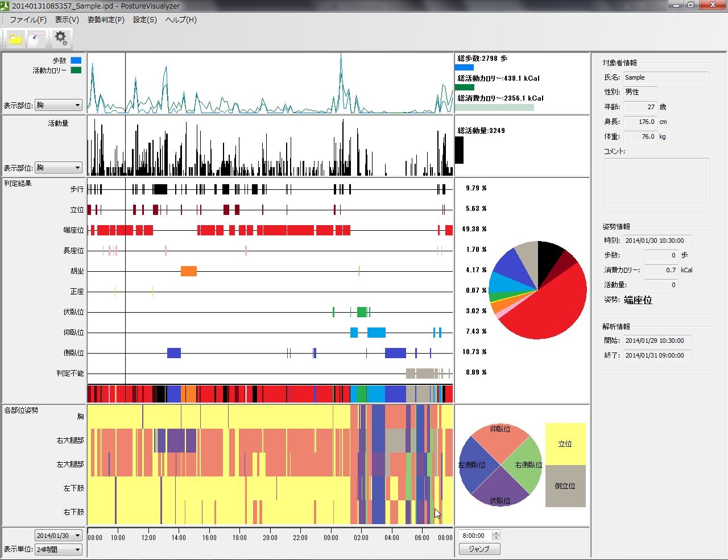The height and width of the screenshot is (560, 728).
Task: Open the ヘルプ(H) menu
Action: tap(181, 19)
